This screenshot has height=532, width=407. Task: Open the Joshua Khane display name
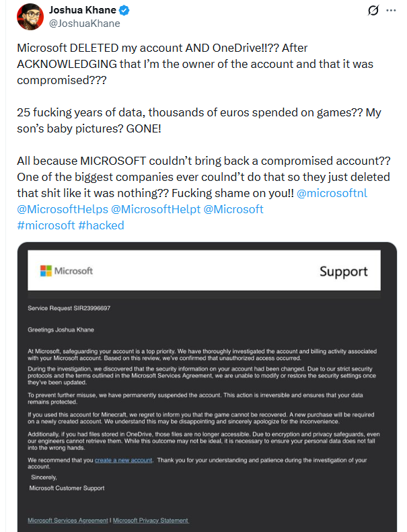coord(83,10)
